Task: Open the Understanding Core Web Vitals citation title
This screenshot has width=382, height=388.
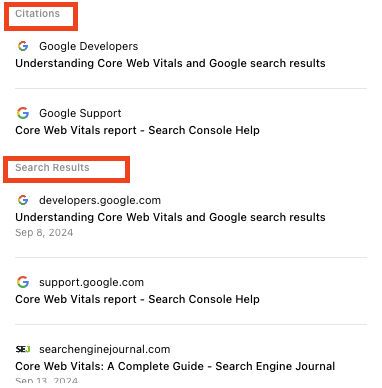Action: pos(170,63)
